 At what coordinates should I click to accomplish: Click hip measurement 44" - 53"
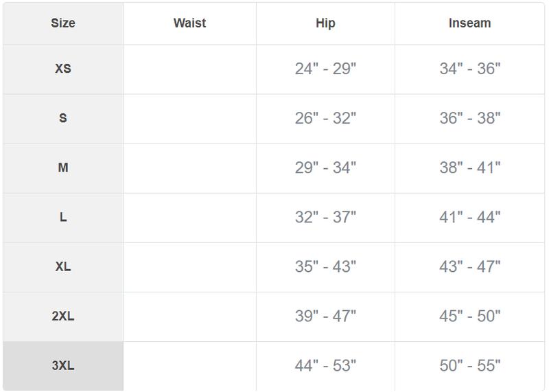[325, 365]
